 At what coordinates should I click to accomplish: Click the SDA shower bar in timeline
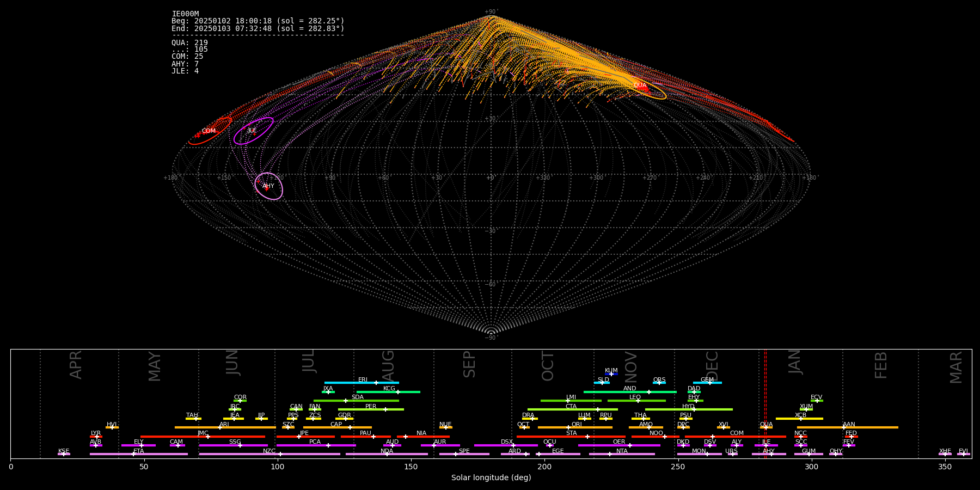tap(356, 401)
